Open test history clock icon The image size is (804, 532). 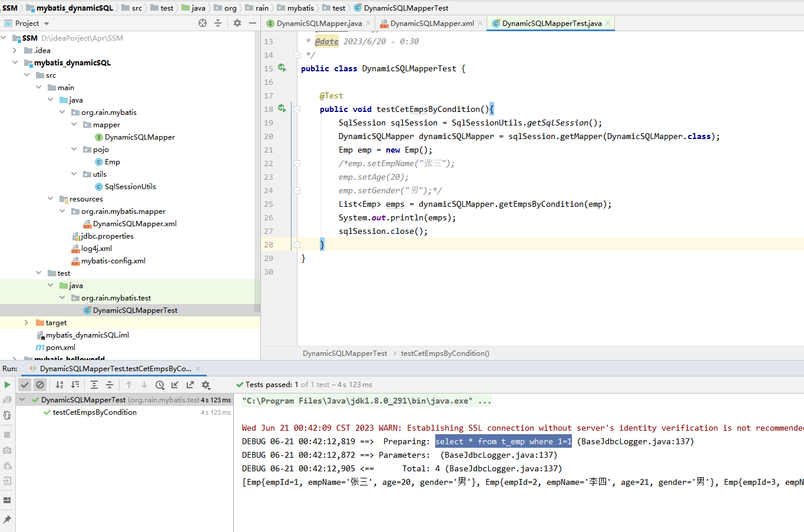pos(160,385)
